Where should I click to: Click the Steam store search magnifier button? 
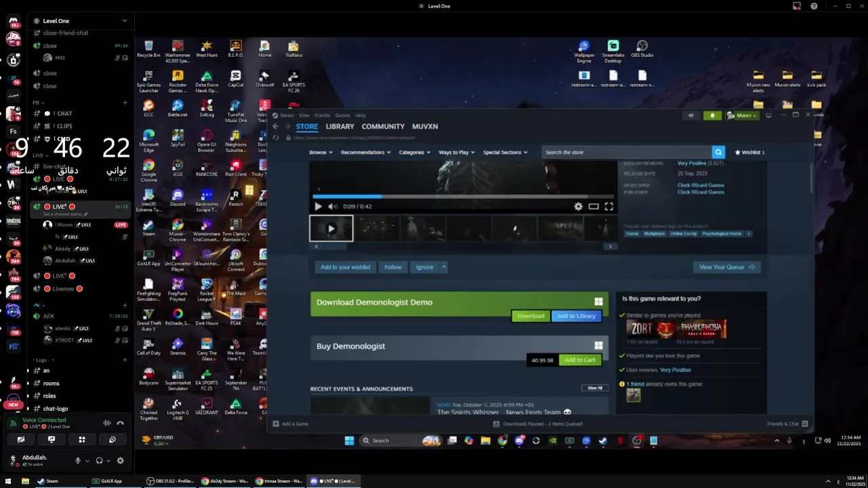pyautogui.click(x=718, y=152)
